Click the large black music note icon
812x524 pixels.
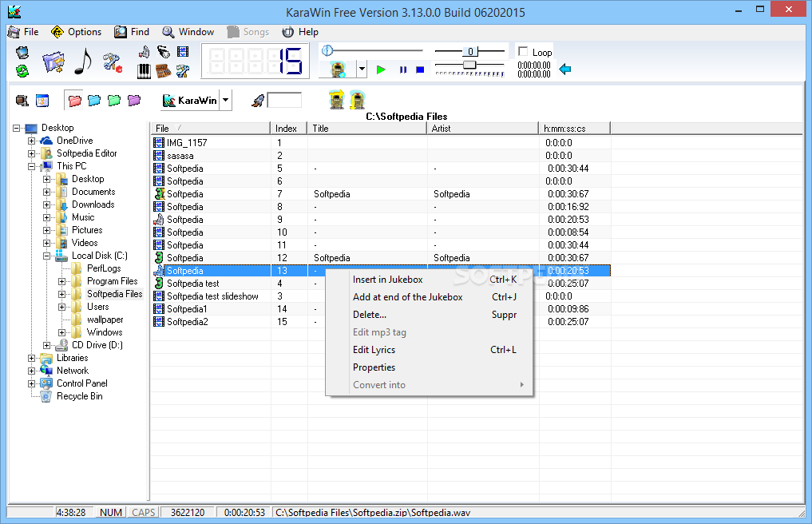pos(83,62)
